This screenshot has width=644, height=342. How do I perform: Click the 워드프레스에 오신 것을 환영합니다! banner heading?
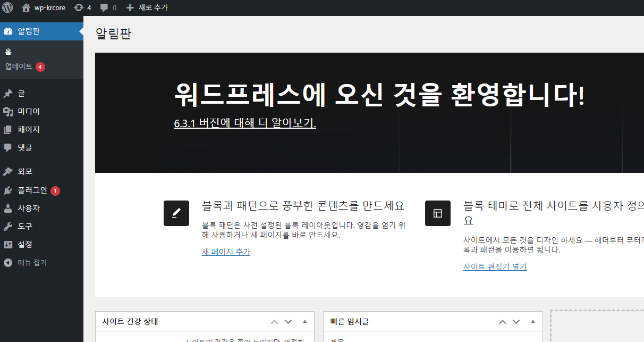379,96
